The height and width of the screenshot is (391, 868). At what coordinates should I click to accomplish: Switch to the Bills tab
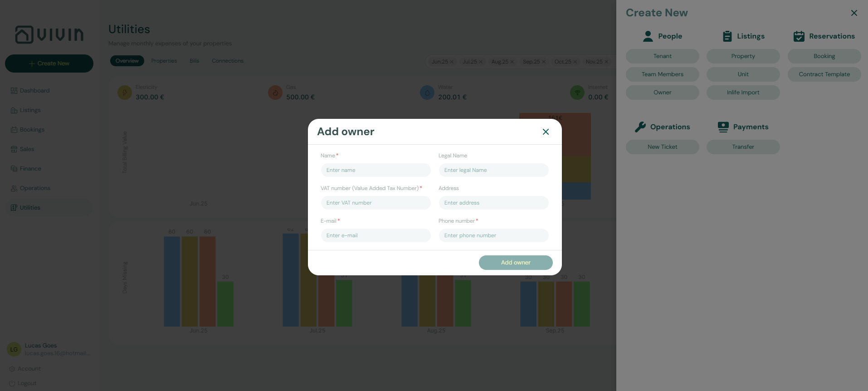click(194, 61)
